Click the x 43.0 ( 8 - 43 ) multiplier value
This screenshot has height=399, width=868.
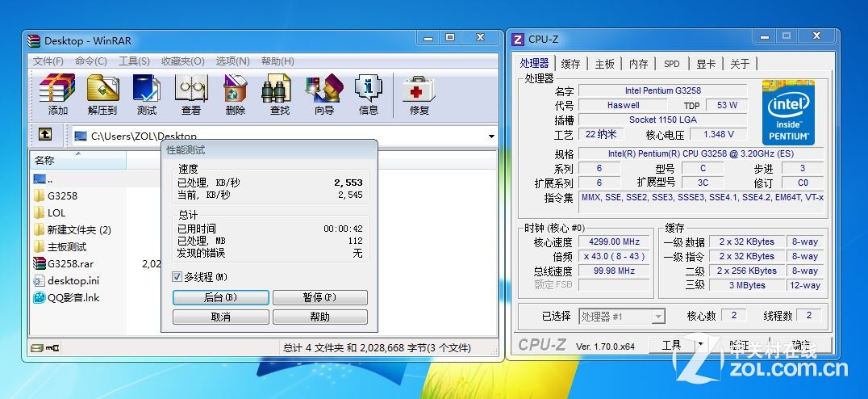pos(615,257)
